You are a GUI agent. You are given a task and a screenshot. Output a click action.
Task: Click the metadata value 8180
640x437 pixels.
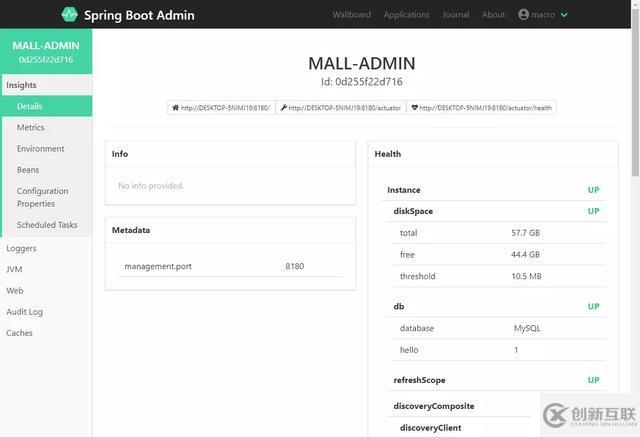[295, 266]
